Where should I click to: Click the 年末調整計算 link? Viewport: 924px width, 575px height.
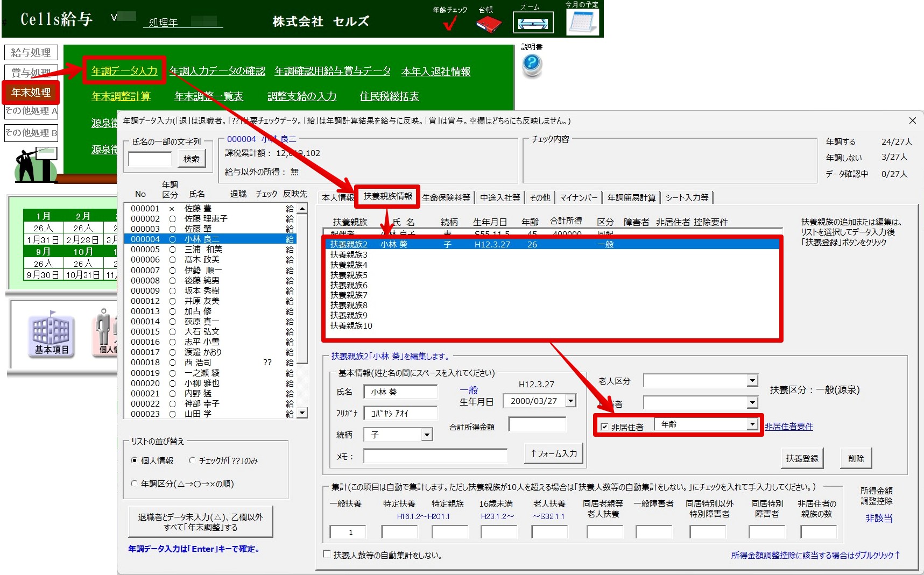point(121,96)
